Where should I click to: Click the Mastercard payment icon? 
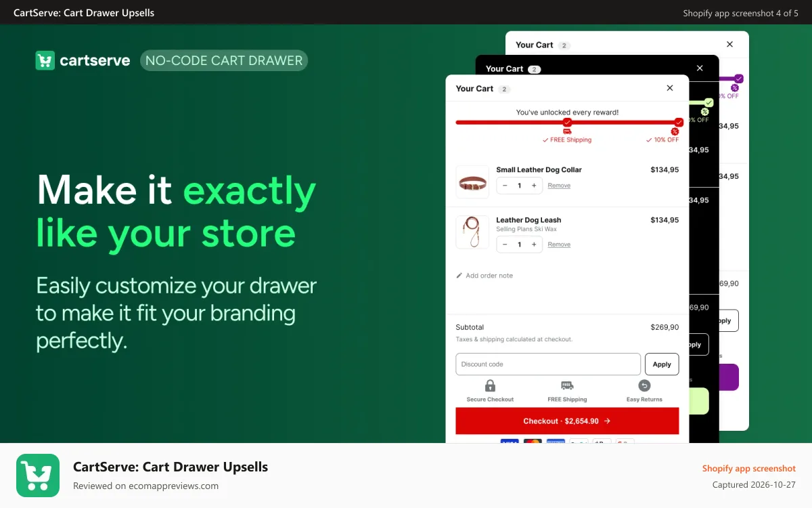pyautogui.click(x=533, y=441)
